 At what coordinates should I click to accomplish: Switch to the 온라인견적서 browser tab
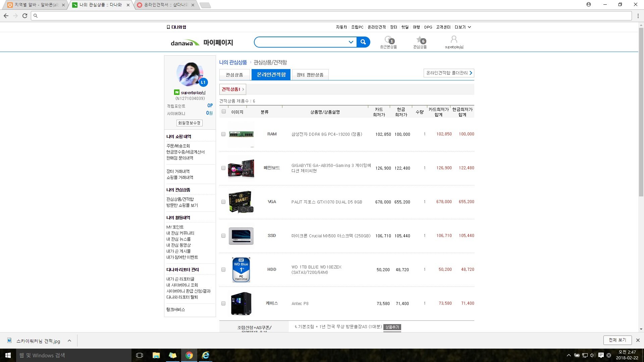pos(166,5)
